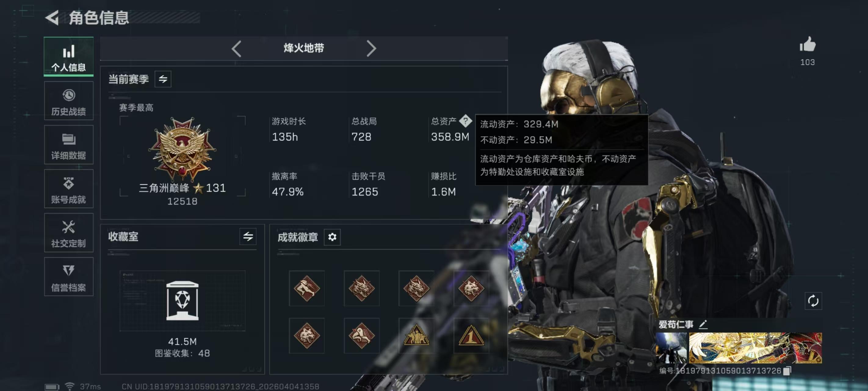The height and width of the screenshot is (391, 868).
Task: Open the 总资产 question mark help icon
Action: tap(465, 121)
